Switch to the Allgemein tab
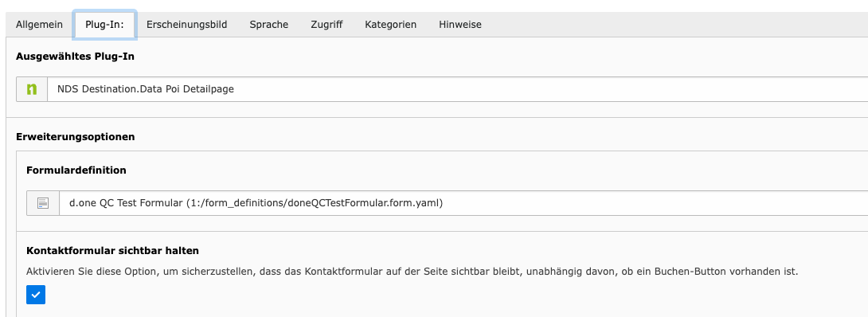 pyautogui.click(x=39, y=25)
